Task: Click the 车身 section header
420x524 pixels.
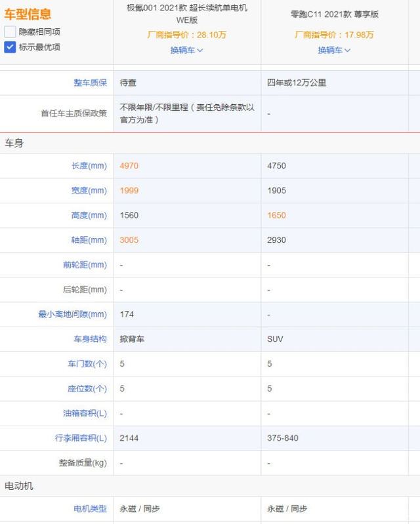Action: (x=14, y=143)
